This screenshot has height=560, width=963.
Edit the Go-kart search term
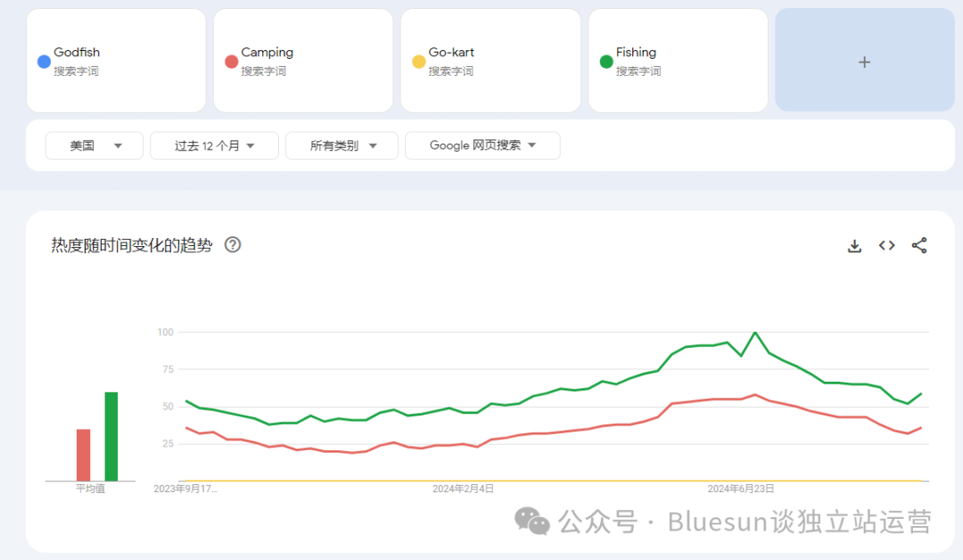[x=451, y=53]
